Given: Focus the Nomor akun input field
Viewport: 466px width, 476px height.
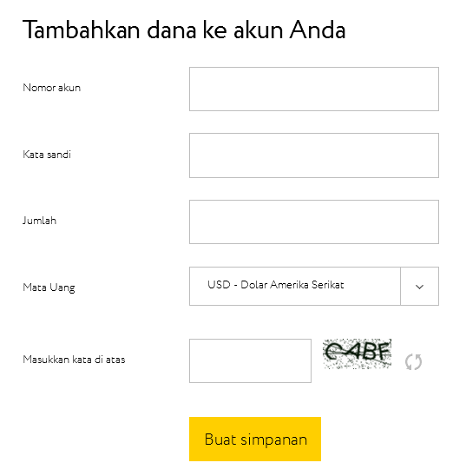Looking at the screenshot, I should tap(314, 89).
